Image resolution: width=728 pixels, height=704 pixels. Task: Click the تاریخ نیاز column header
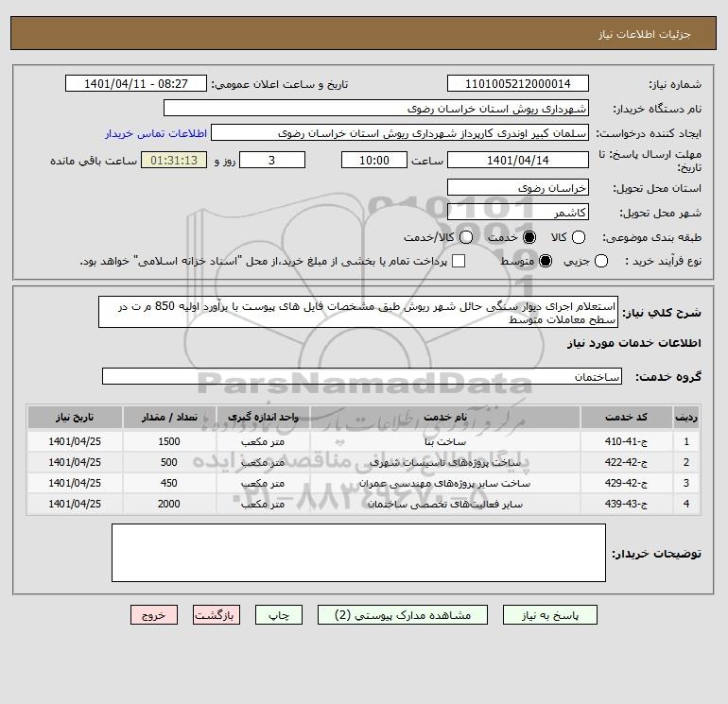(75, 417)
